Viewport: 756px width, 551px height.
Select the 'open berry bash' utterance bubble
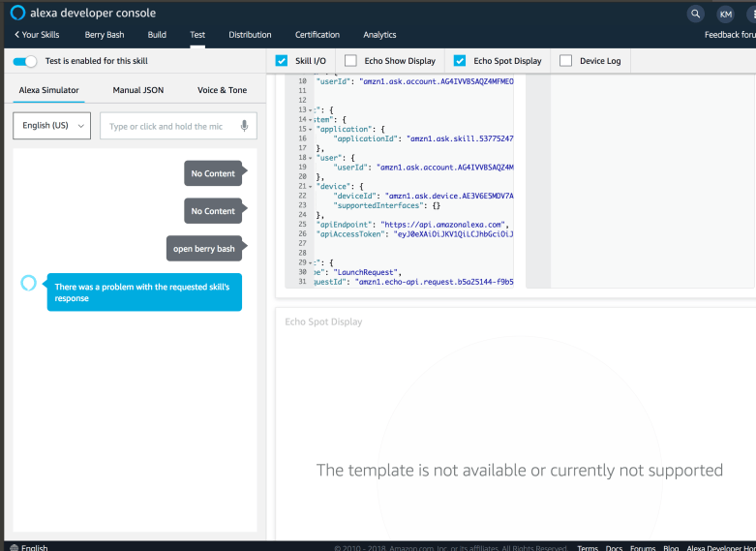coord(204,249)
